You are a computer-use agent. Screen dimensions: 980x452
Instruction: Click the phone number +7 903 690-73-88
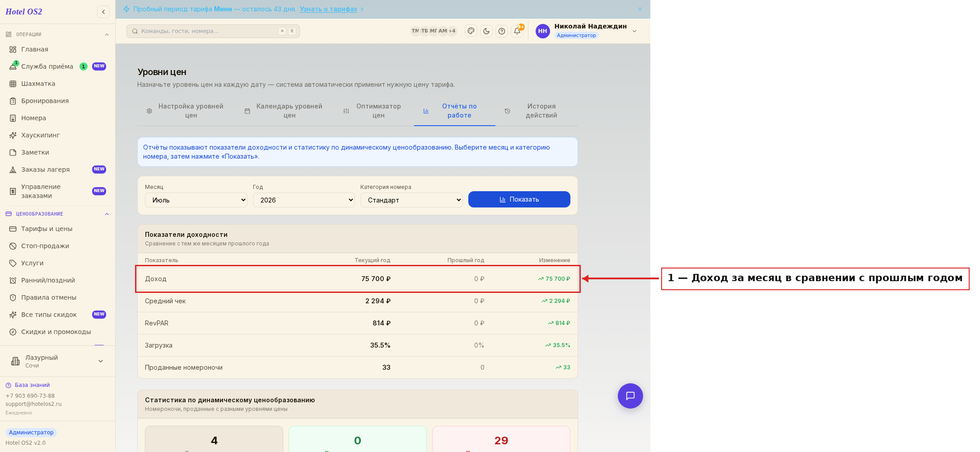pos(30,396)
